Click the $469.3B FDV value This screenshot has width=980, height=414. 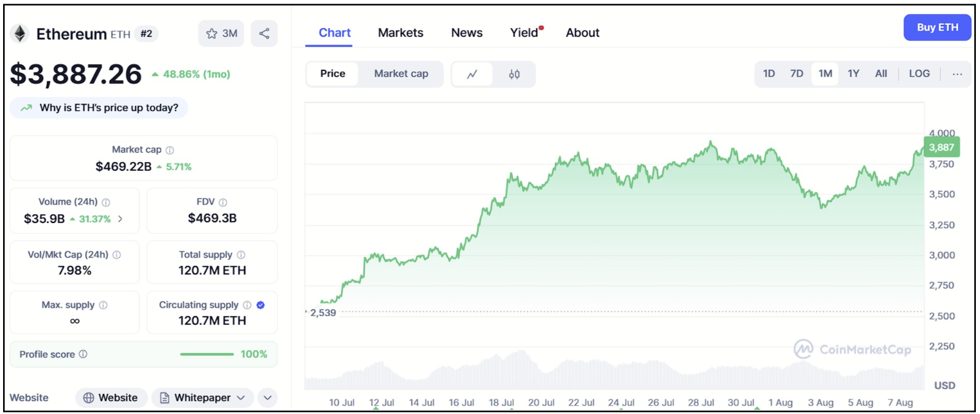pyautogui.click(x=212, y=218)
